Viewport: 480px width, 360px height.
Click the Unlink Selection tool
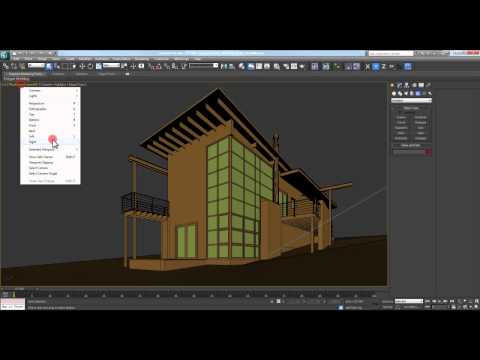(14, 67)
